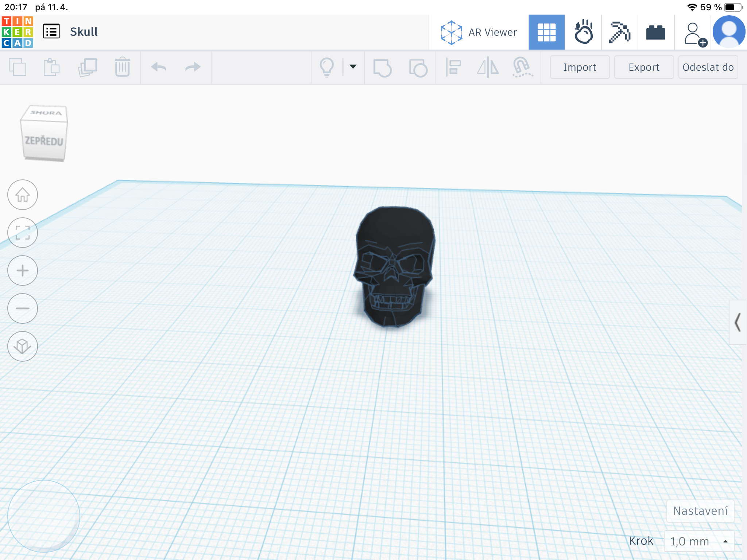
Task: Click the Group shapes icon
Action: tap(382, 68)
